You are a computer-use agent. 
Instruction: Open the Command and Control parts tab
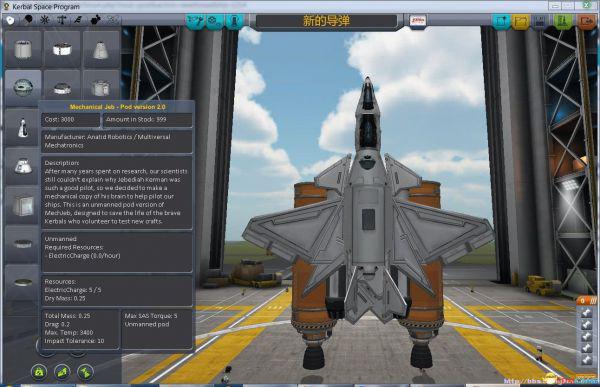coord(45,20)
